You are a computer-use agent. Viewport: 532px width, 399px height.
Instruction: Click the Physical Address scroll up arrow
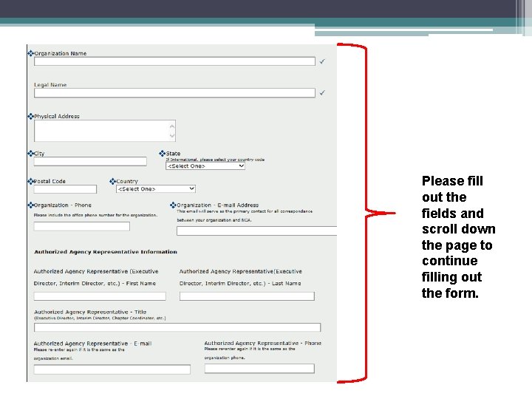click(172, 126)
